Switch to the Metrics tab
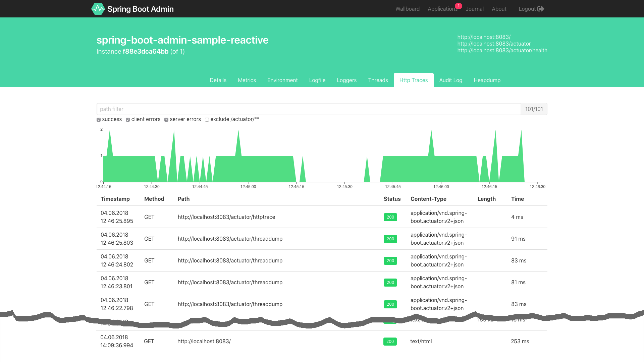 click(247, 80)
